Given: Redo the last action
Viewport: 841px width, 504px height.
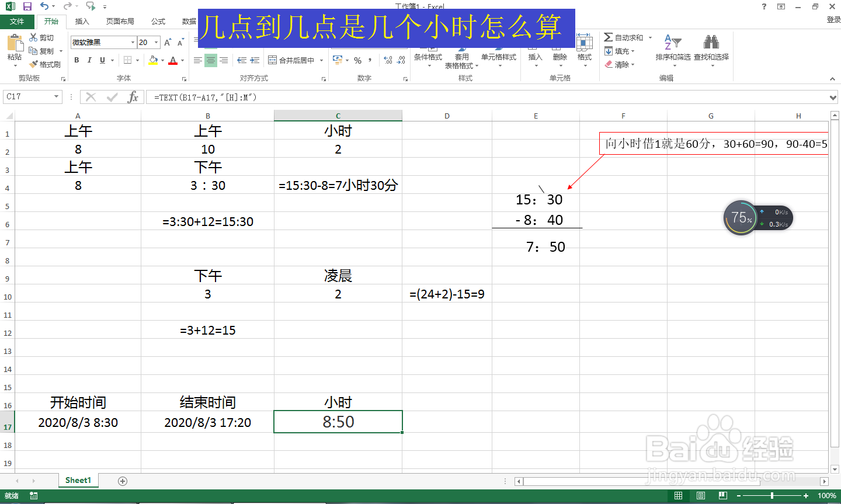Looking at the screenshot, I should click(x=67, y=6).
